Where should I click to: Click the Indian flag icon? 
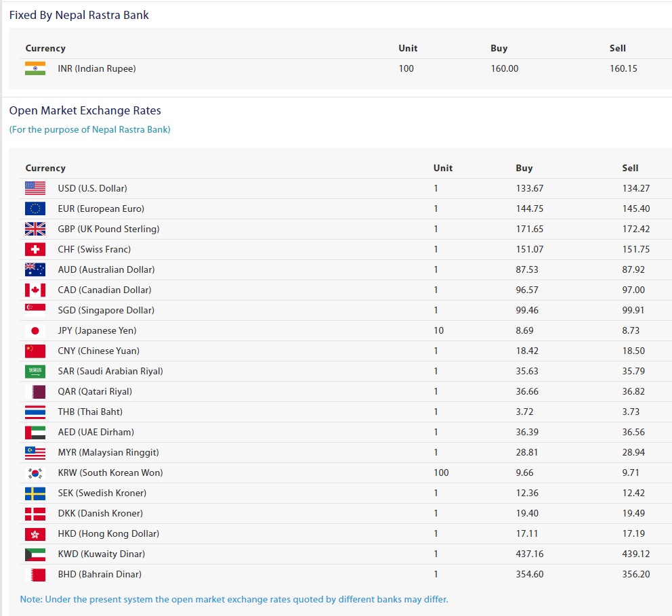35,68
